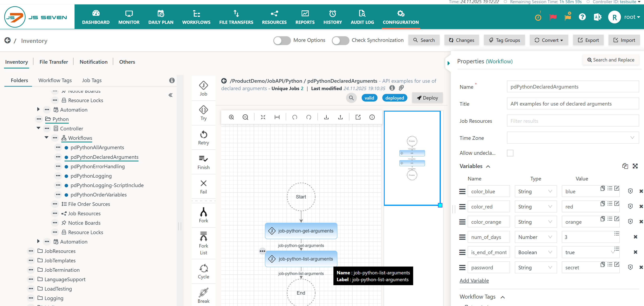Open the paperclip references icon

point(401,88)
